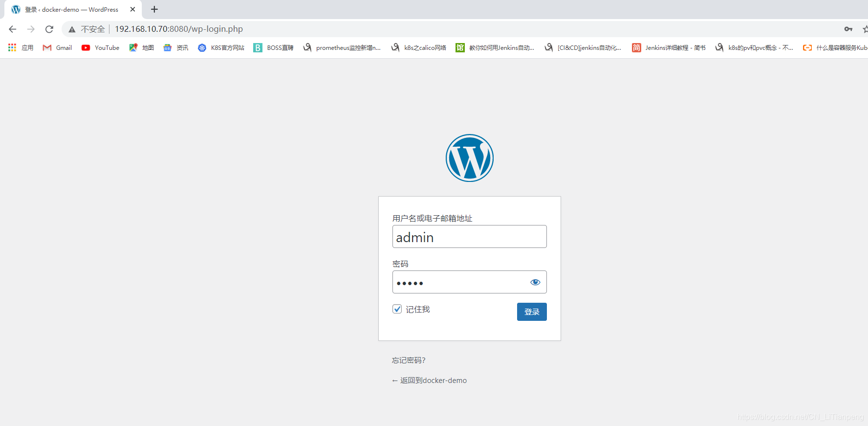Open the k8s之calico网络 bookmark
This screenshot has height=426, width=868.
coord(418,47)
